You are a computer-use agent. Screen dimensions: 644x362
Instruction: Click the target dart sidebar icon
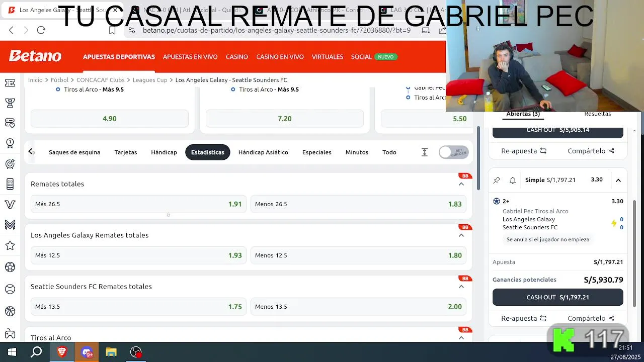click(10, 164)
